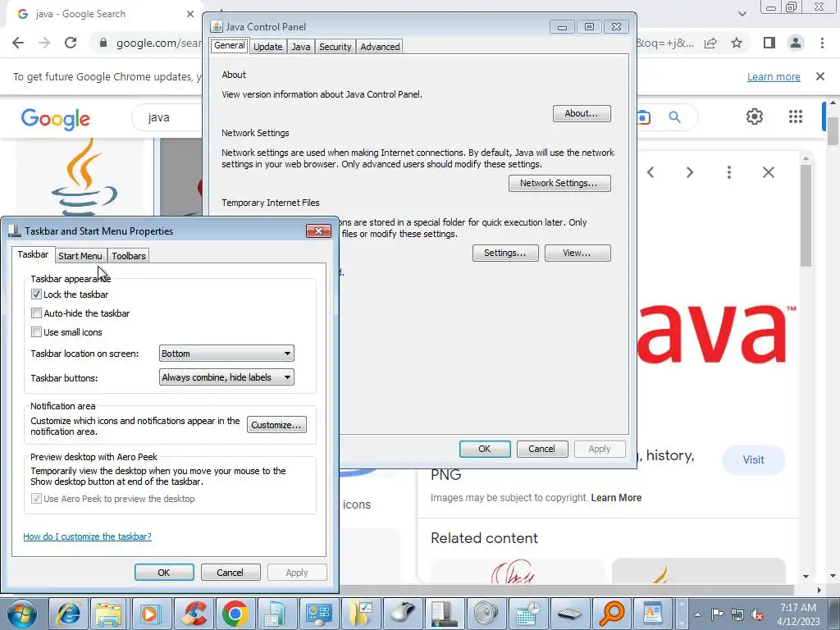
Task: Select the Taskbar tab
Action: point(33,254)
